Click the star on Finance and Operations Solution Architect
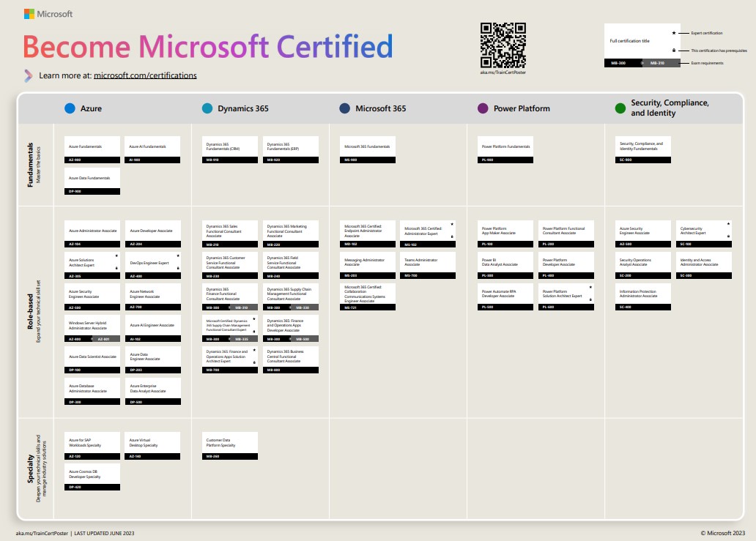756x541 pixels. [x=255, y=350]
